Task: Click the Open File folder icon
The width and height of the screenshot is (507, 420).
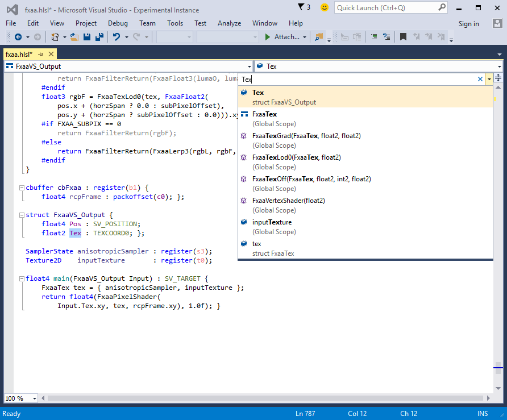Action: click(74, 37)
